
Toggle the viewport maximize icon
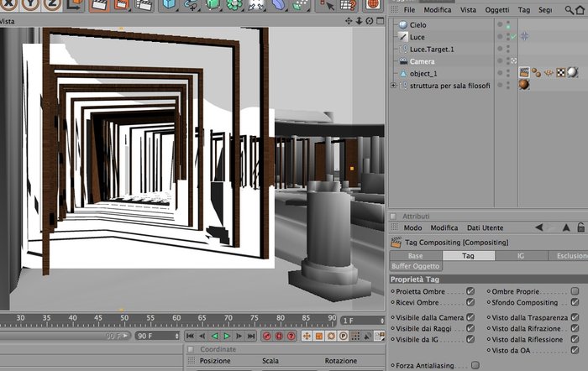coord(380,21)
